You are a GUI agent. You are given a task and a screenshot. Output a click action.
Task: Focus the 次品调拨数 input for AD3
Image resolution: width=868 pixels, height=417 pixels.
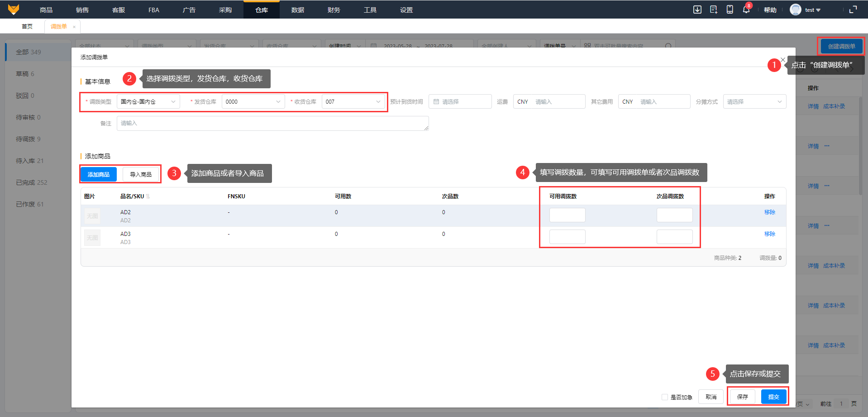(x=675, y=237)
